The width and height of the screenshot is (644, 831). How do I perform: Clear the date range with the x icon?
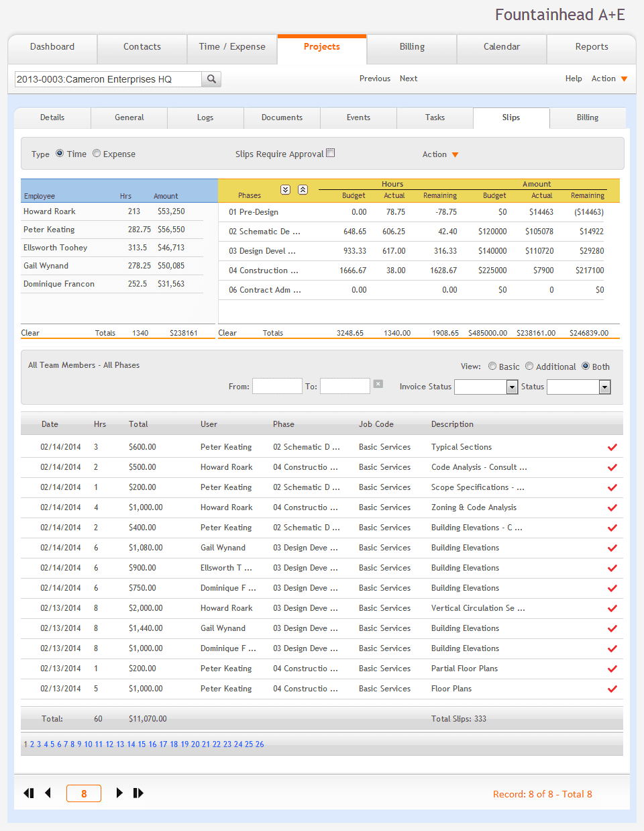point(376,385)
